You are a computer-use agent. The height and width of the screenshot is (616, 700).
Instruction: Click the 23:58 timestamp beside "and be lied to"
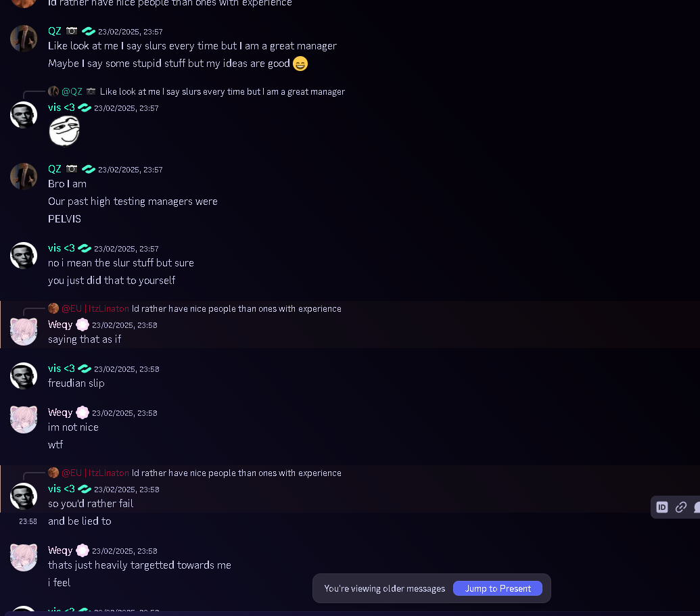pos(28,521)
